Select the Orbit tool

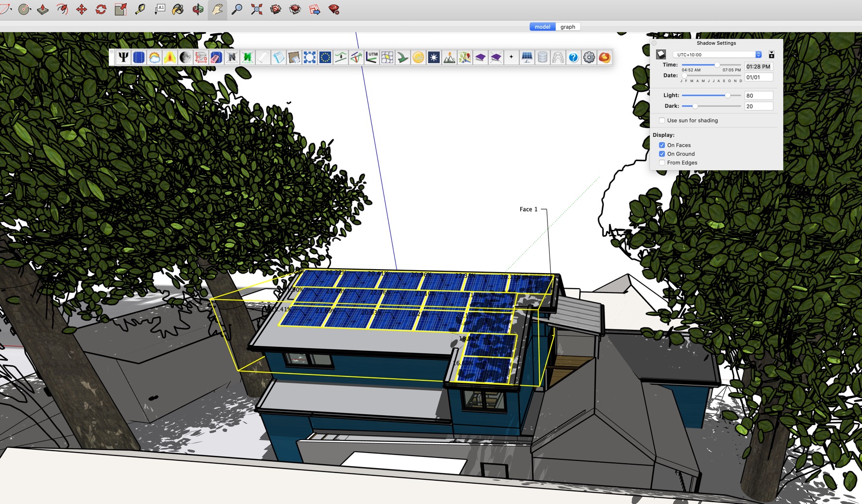tap(198, 9)
